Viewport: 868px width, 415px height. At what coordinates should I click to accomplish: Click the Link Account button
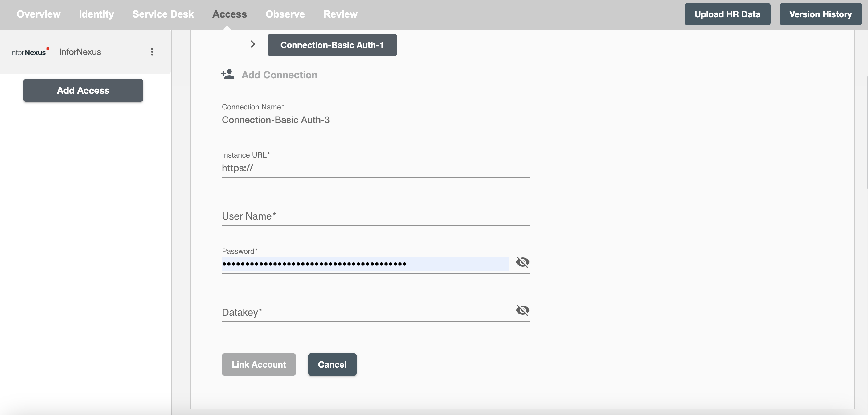point(259,364)
